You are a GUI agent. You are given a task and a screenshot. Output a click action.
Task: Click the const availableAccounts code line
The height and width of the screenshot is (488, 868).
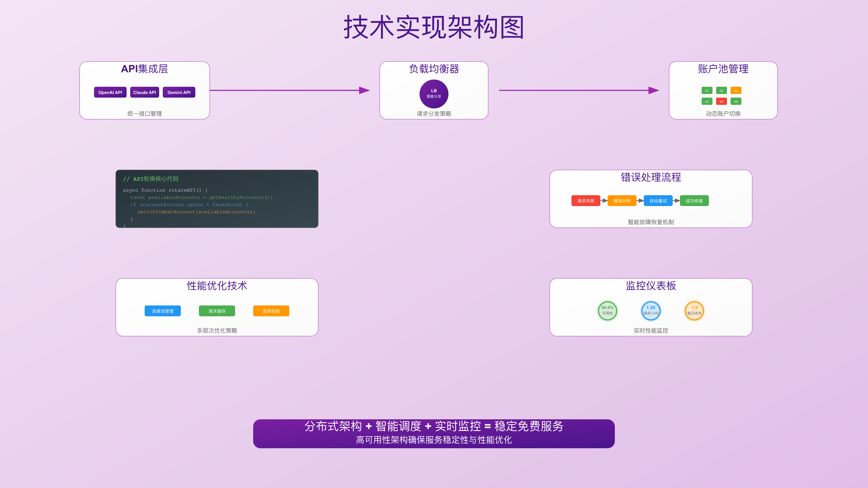coord(201,197)
